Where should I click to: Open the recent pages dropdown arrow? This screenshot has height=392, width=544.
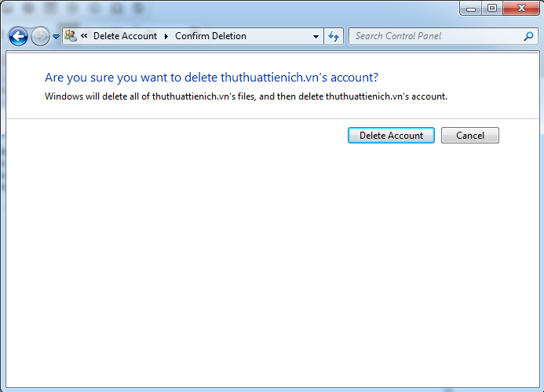[56, 37]
